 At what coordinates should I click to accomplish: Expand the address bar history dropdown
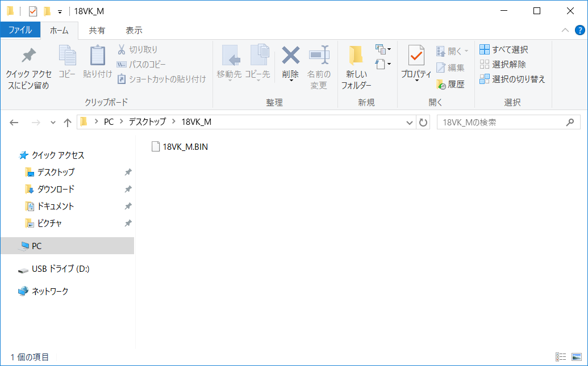coord(410,122)
